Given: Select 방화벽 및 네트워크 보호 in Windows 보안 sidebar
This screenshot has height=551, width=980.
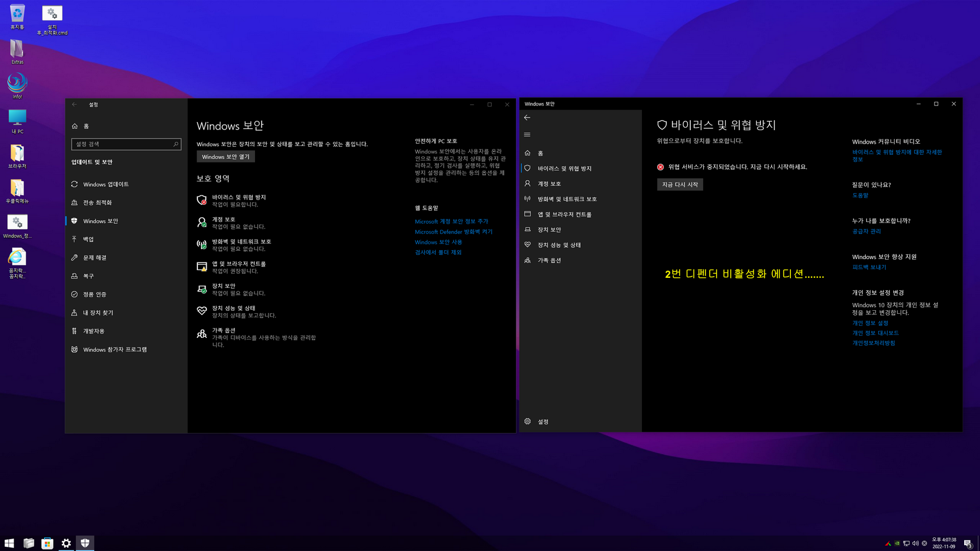Looking at the screenshot, I should [x=580, y=199].
